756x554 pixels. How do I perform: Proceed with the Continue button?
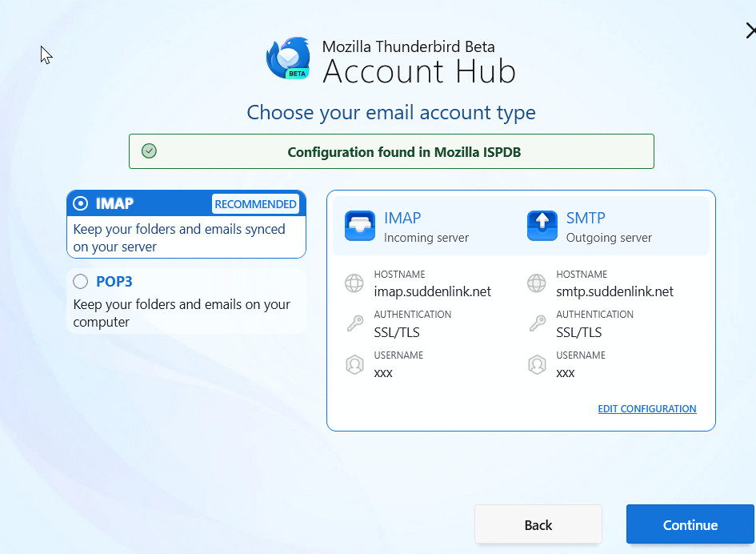[690, 524]
